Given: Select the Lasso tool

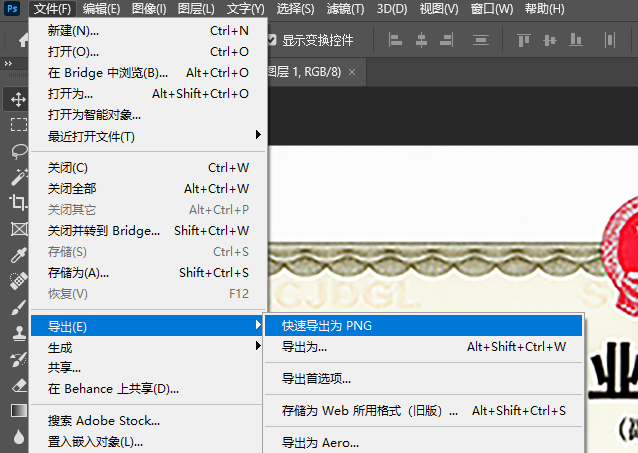Looking at the screenshot, I should [x=19, y=151].
